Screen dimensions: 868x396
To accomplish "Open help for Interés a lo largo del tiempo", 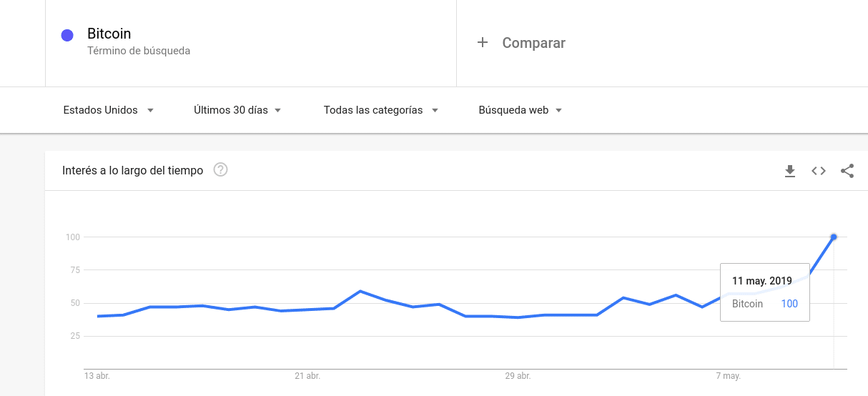I will (221, 170).
